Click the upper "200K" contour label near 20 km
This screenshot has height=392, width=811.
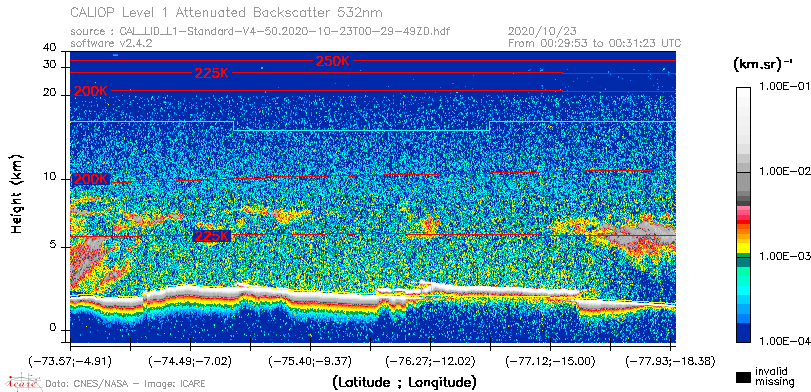(x=91, y=92)
